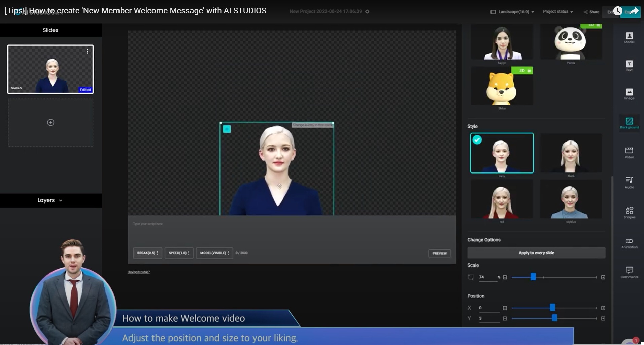Click the Share button
The width and height of the screenshot is (644, 345).
pyautogui.click(x=591, y=12)
